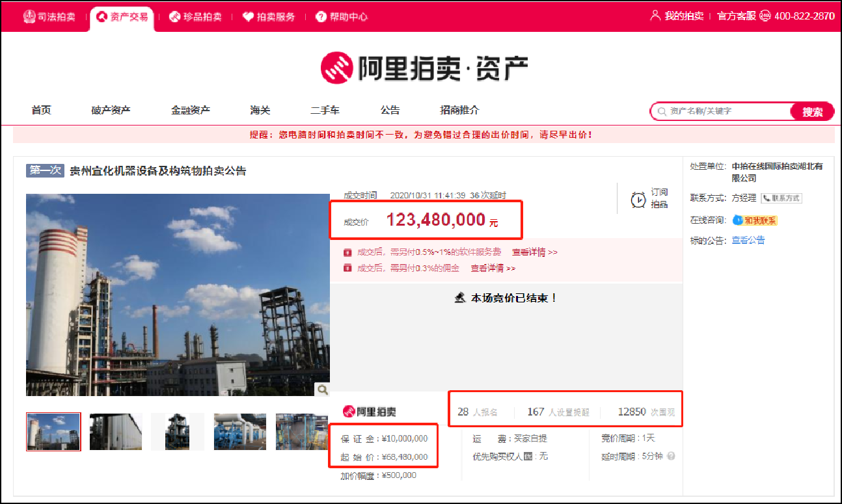
Task: Click the 阿里拍卖·资产 logo
Action: click(424, 68)
